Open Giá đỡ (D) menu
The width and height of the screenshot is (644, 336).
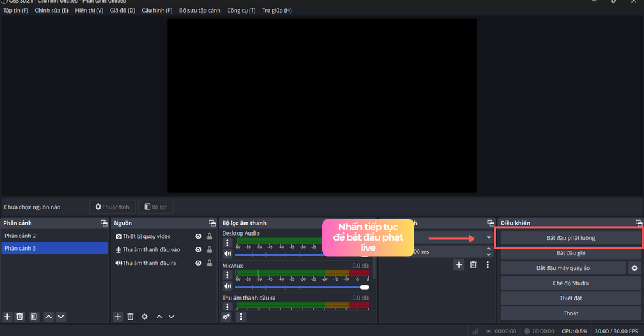pyautogui.click(x=123, y=10)
